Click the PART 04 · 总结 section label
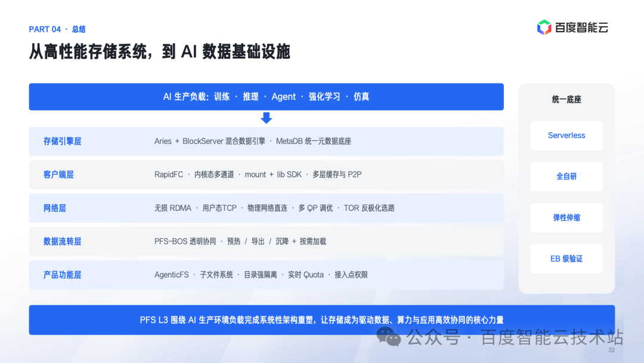 [57, 29]
